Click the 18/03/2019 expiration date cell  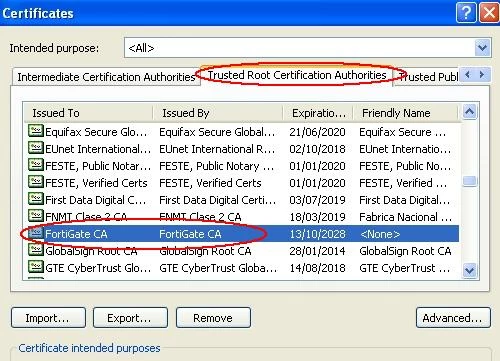317,217
